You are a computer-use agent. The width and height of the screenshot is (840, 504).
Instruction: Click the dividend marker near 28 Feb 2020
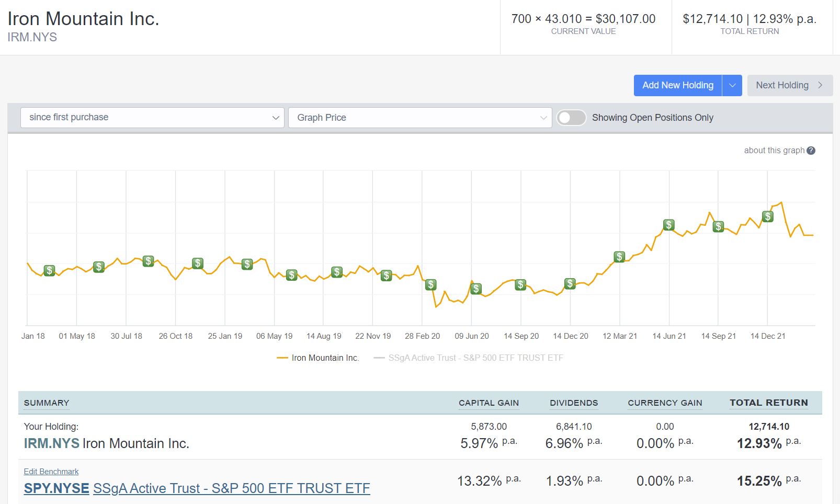pyautogui.click(x=430, y=284)
